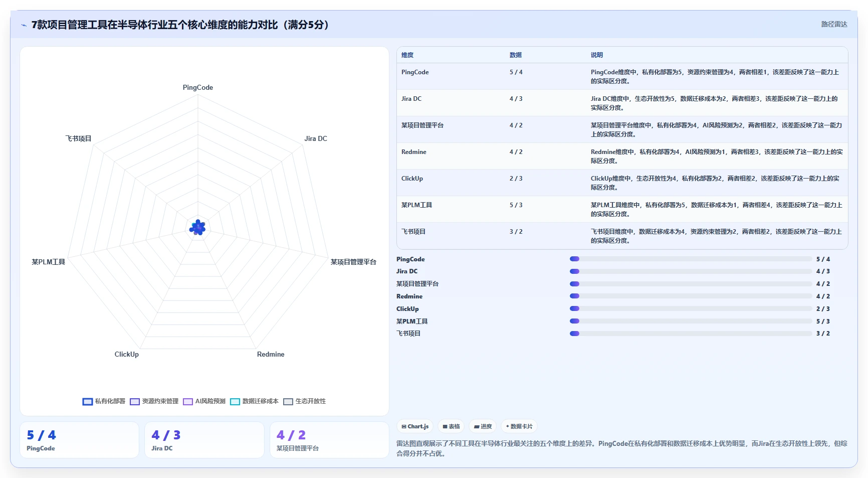This screenshot has height=478, width=868.
Task: Click the Redmine progress bar
Action: [691, 296]
